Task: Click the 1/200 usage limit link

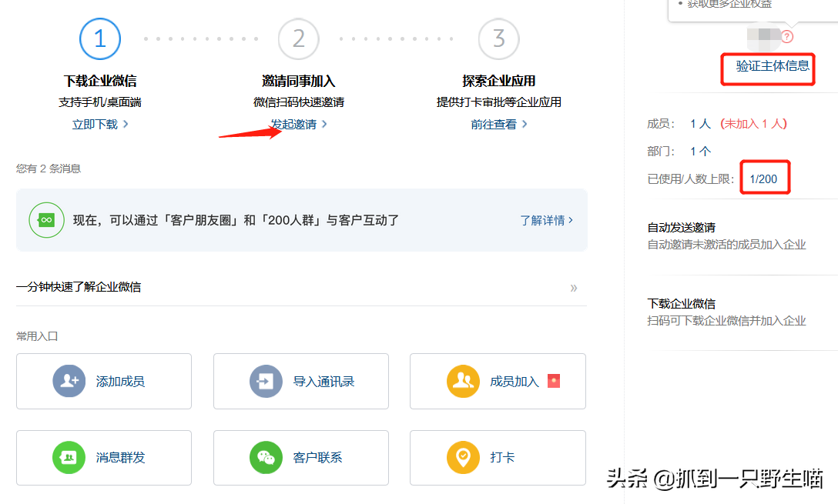Action: (x=763, y=179)
